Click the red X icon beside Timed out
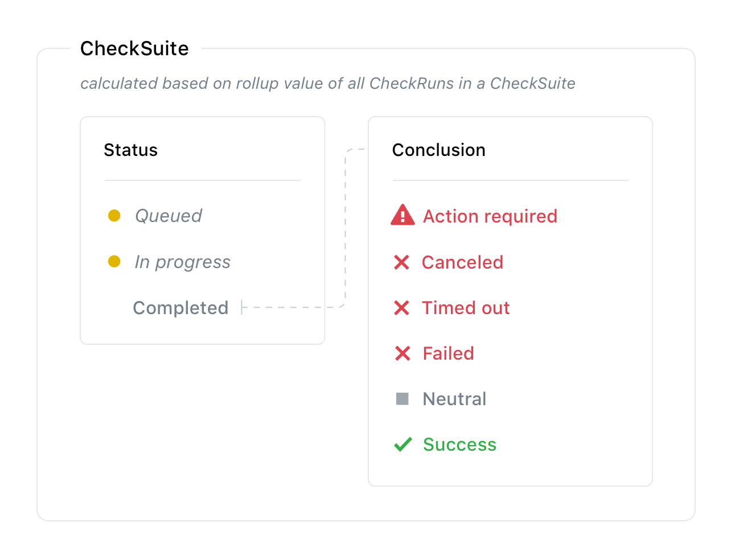The width and height of the screenshot is (731, 560). click(x=401, y=308)
